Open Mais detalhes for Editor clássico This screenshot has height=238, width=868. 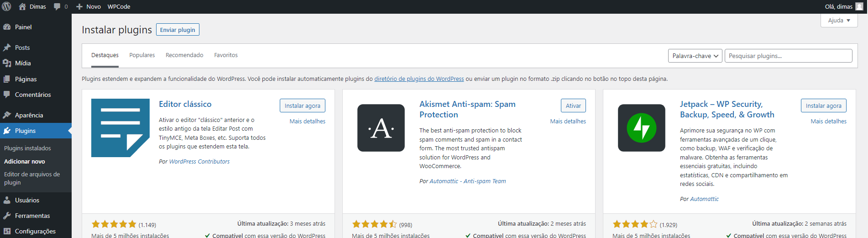coord(308,122)
